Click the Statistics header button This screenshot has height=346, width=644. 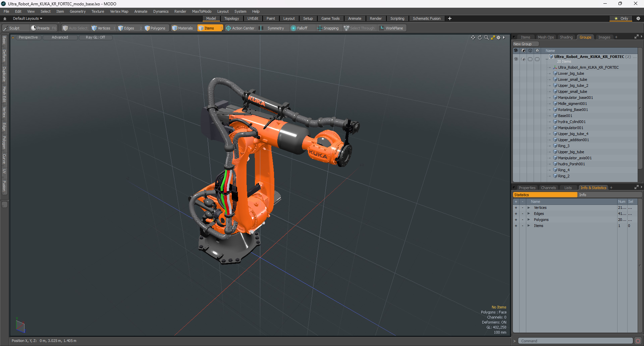[545, 195]
